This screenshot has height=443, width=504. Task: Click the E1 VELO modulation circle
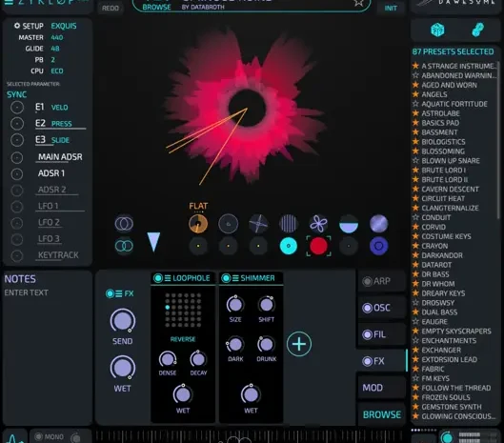pyautogui.click(x=17, y=108)
